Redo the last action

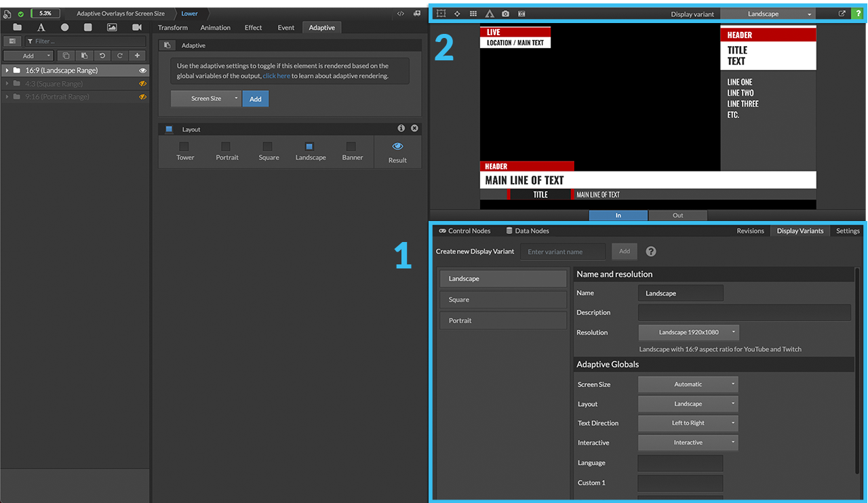[x=120, y=56]
